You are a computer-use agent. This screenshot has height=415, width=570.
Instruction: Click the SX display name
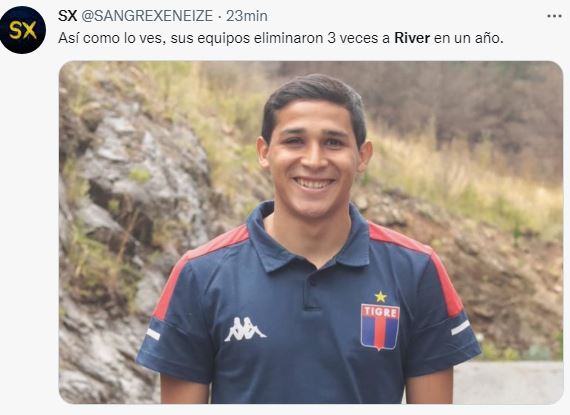tap(67, 16)
